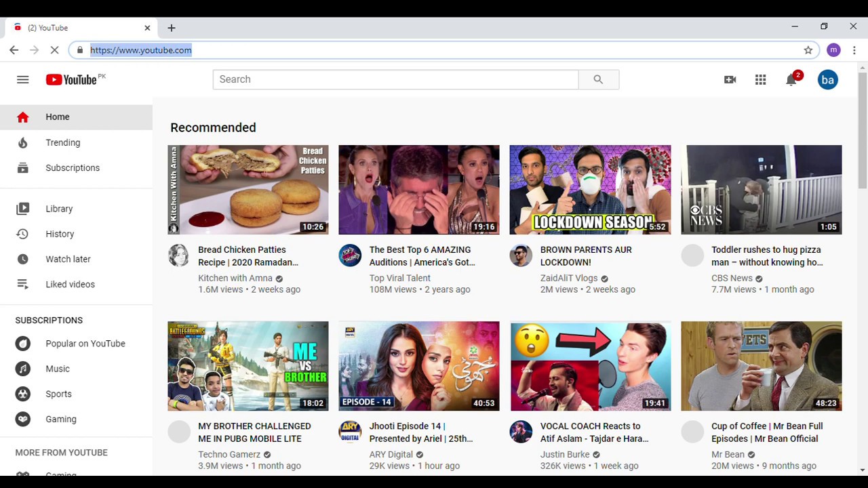Click the search magnifier button
This screenshot has width=868, height=488.
[x=598, y=79]
